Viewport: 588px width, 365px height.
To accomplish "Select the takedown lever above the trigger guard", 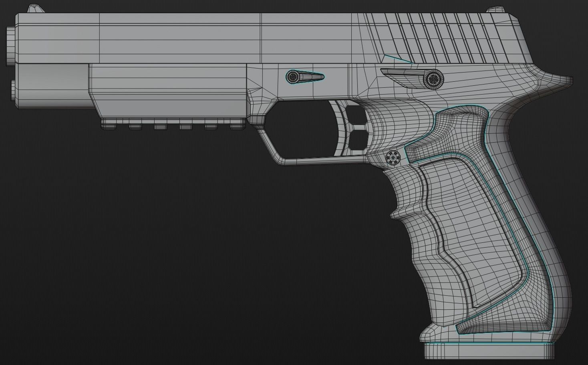I will [304, 77].
